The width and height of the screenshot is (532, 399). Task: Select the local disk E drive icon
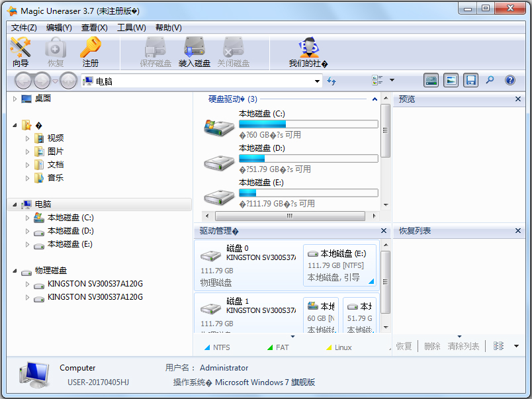click(x=219, y=197)
